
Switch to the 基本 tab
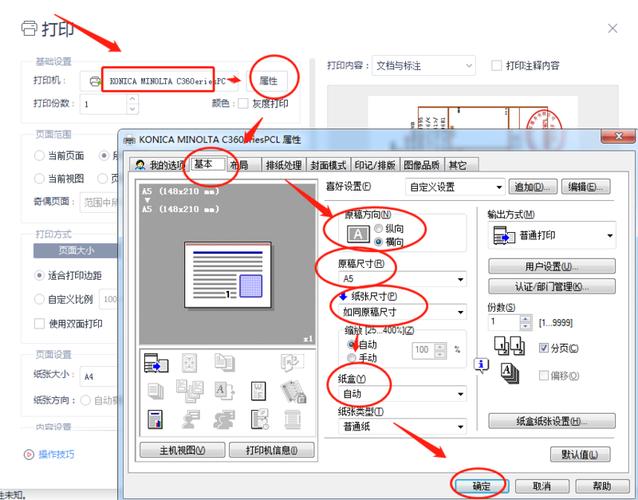(x=206, y=164)
